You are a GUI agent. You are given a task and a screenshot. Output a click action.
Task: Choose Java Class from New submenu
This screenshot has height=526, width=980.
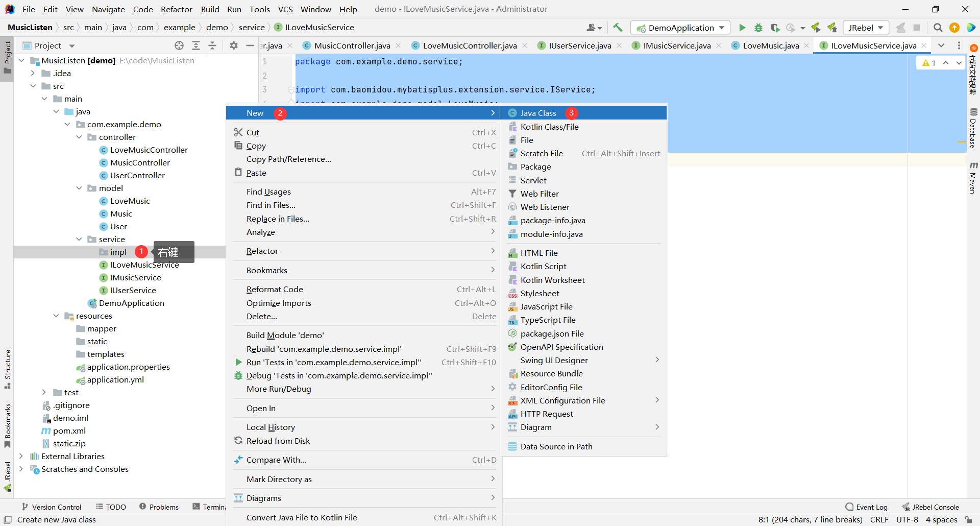[x=583, y=113]
